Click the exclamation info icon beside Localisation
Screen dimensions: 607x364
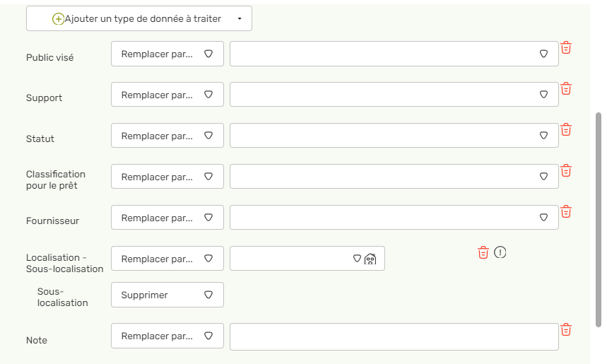[x=500, y=252]
